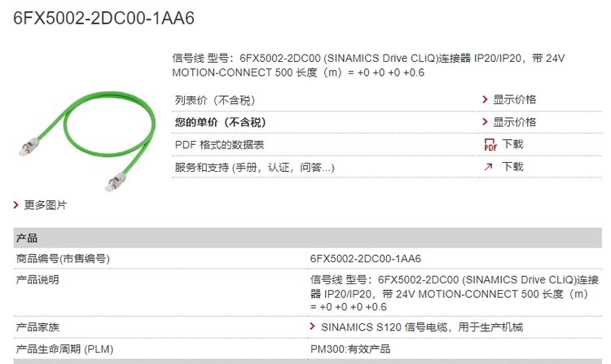The height and width of the screenshot is (364, 611).
Task: Click the 列表价（不含税） row label
Action: (x=214, y=99)
